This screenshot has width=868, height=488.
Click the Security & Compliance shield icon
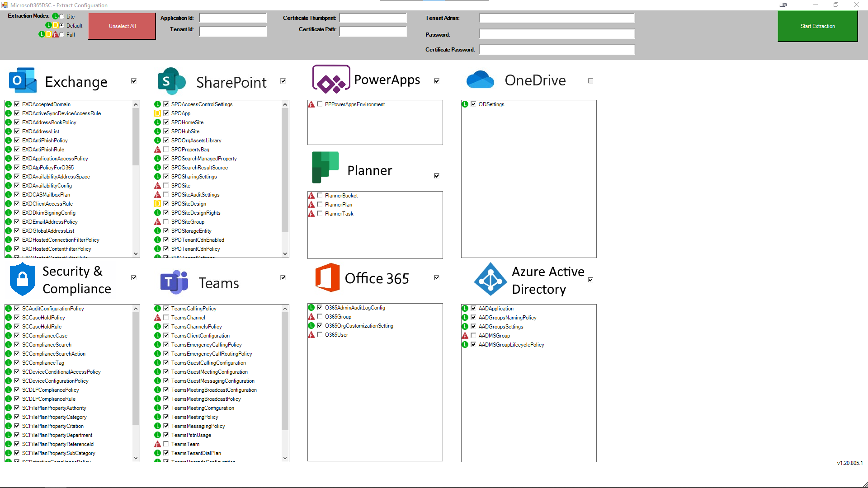coord(22,279)
